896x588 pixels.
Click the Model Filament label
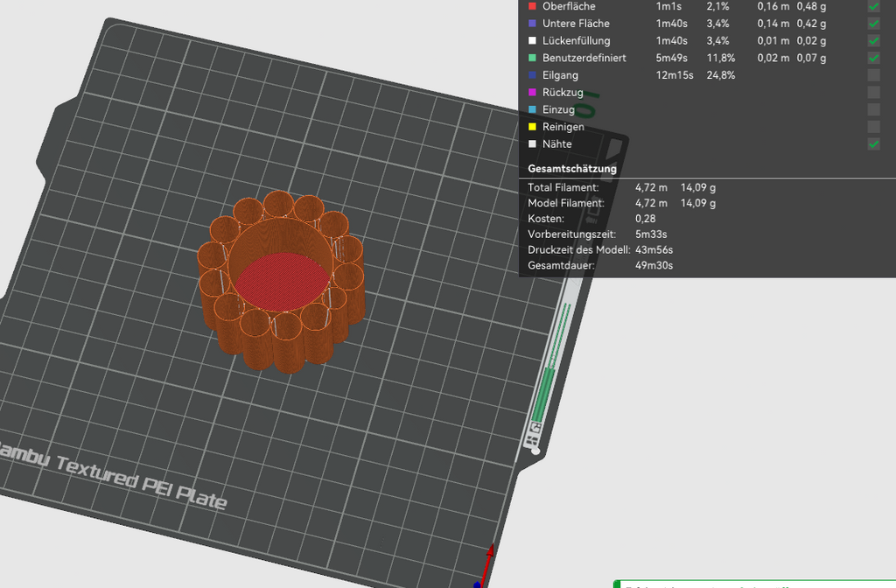tap(566, 203)
